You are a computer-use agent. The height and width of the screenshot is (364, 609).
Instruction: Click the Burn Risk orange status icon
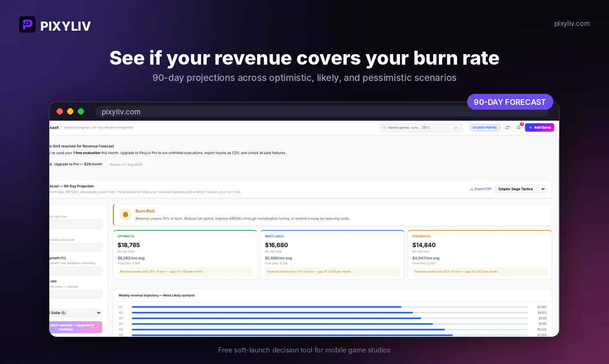(126, 215)
